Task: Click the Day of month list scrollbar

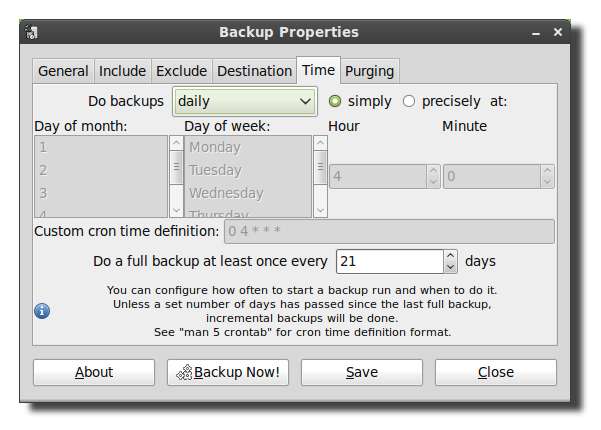Action: [x=177, y=176]
